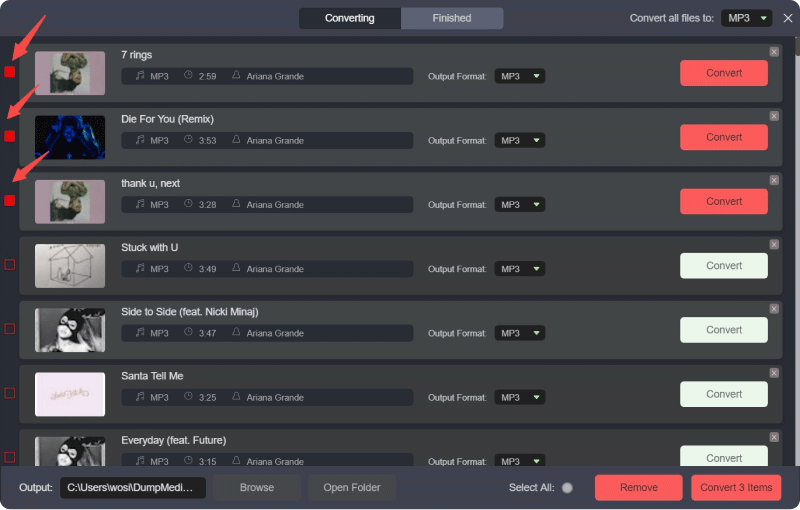Click the music note icon in the 7 rings row
The height and width of the screenshot is (510, 800).
tap(140, 75)
